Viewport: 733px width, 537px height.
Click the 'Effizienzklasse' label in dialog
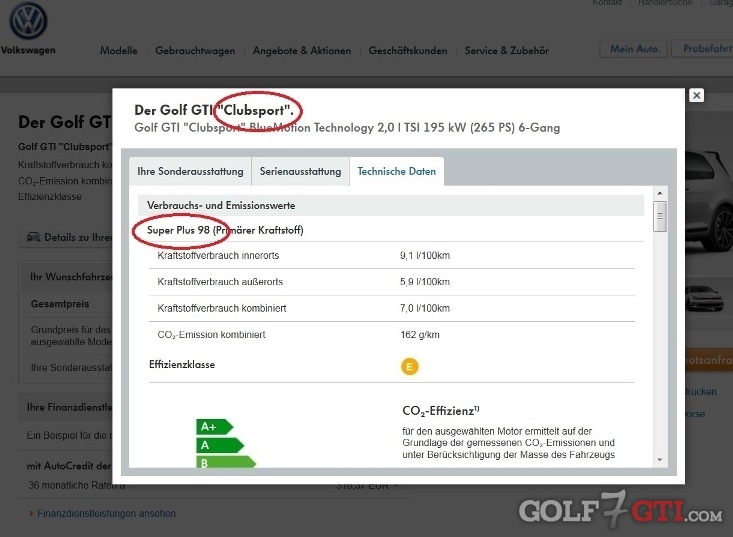[x=182, y=365]
